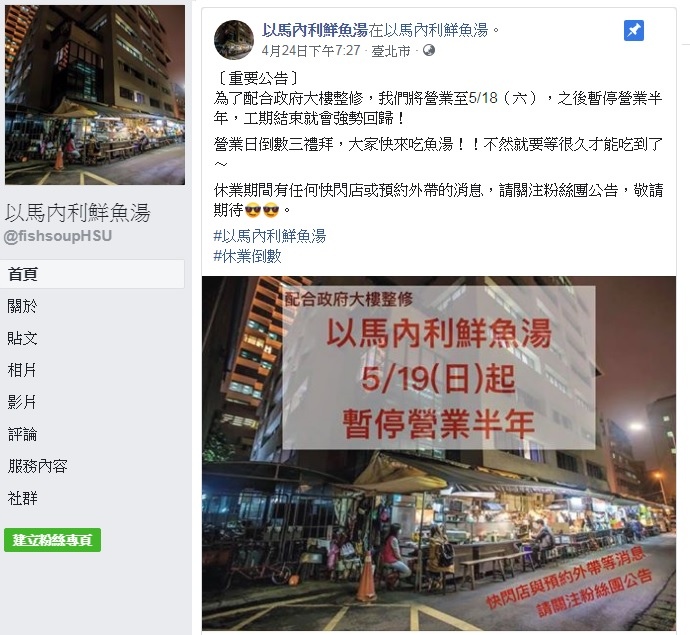690x635 pixels.
Task: Open 相片 in the sidebar
Action: [x=22, y=370]
